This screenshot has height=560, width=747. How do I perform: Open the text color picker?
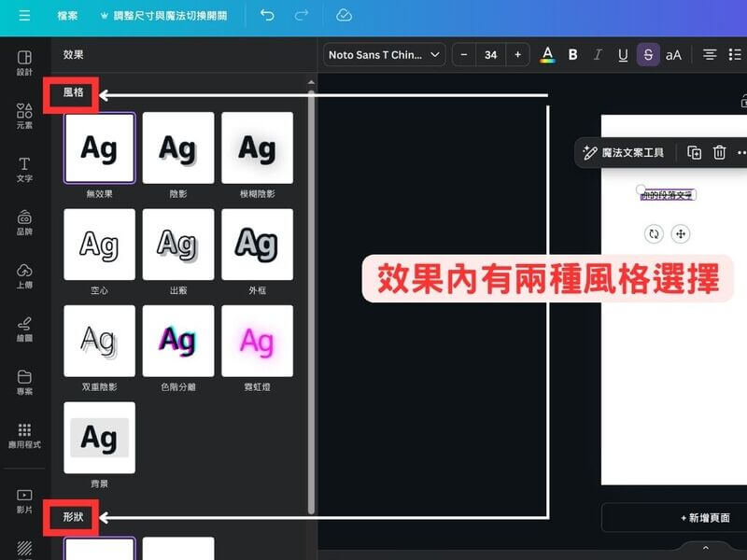(547, 55)
